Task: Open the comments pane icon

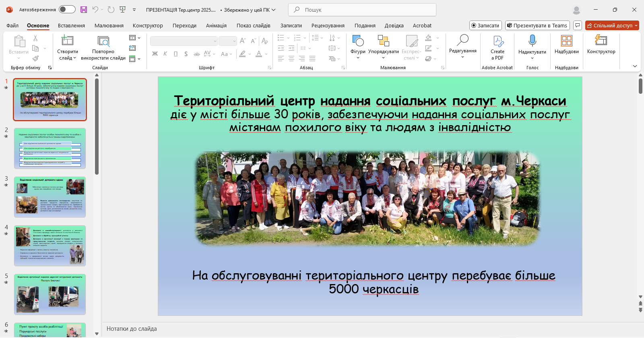Action: (578, 25)
